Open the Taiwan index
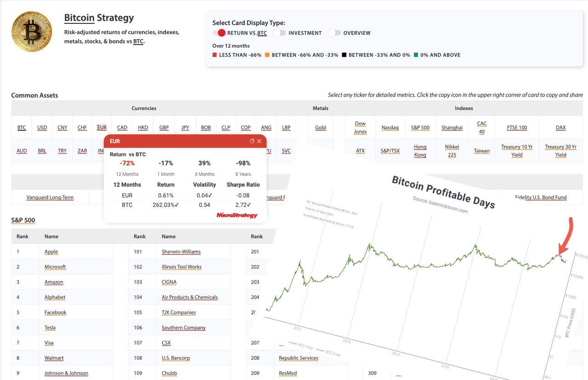This screenshot has height=380, width=588. click(482, 151)
